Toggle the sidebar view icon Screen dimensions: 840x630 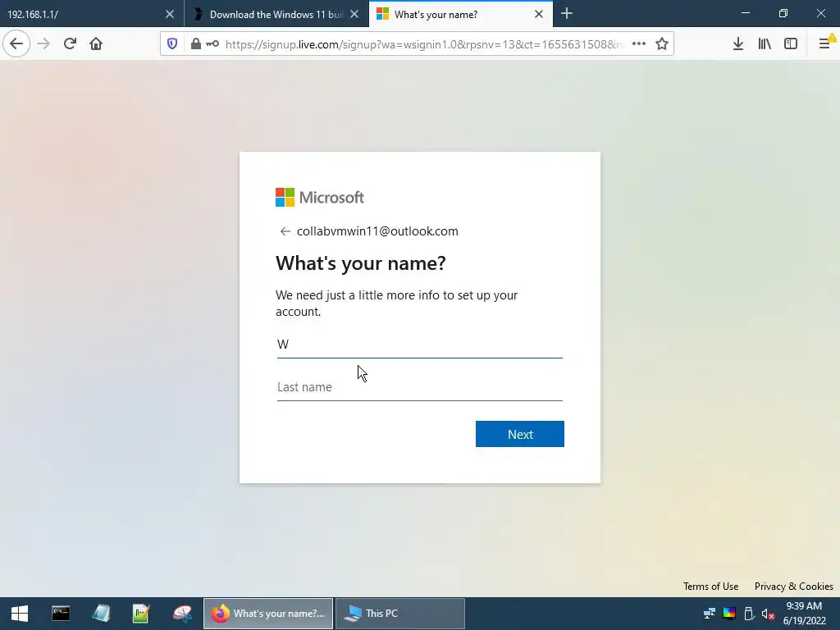pyautogui.click(x=791, y=44)
